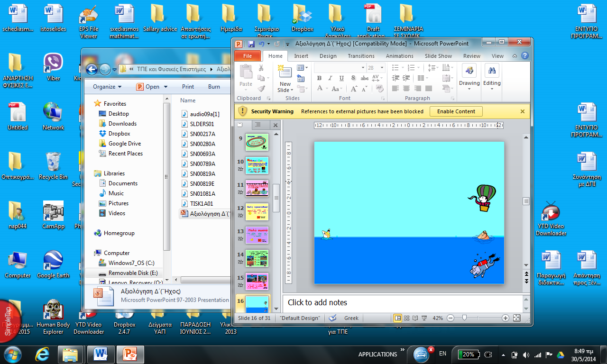
Task: Open the Font name combo box
Action: tap(340, 68)
